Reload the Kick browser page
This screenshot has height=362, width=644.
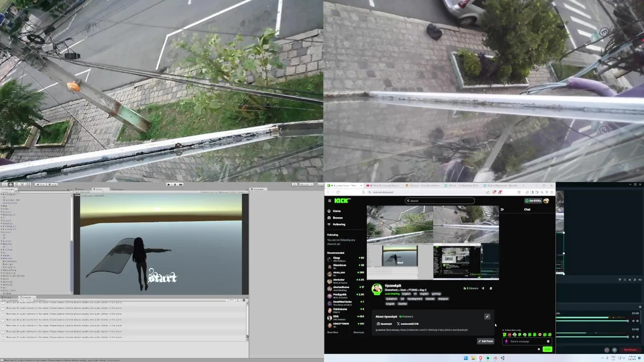[338, 192]
